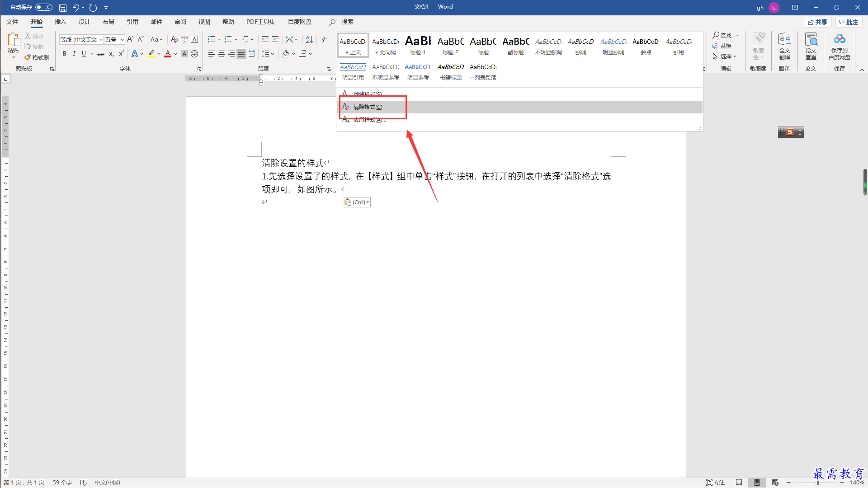This screenshot has width=868, height=488.
Task: Expand the numbering list dropdown arrow
Action: (236, 39)
